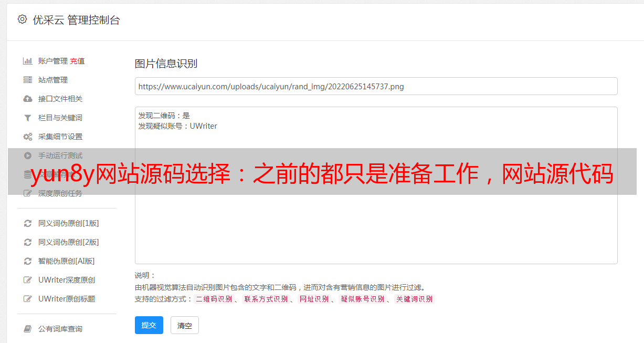Click the edit icon next to UWriter原创标题

28,299
